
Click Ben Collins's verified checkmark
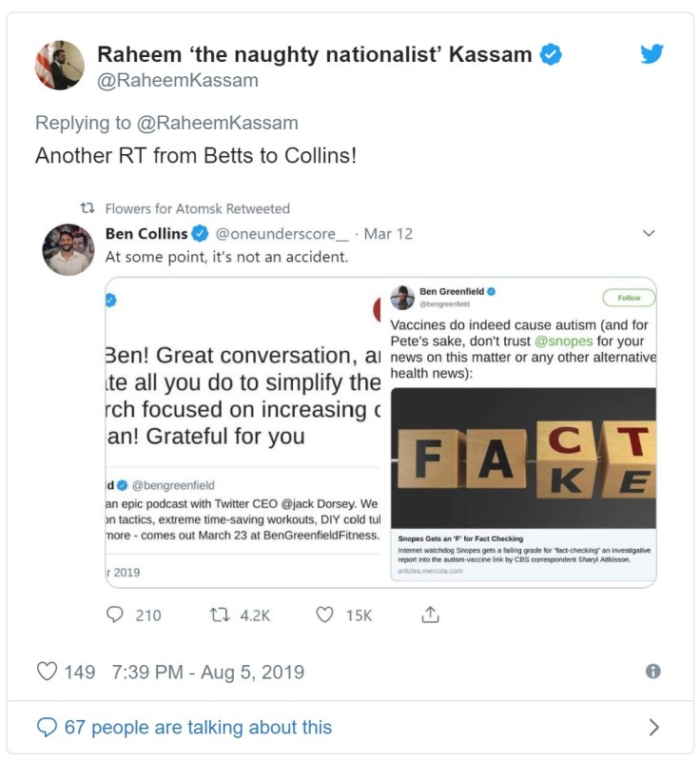(x=201, y=233)
